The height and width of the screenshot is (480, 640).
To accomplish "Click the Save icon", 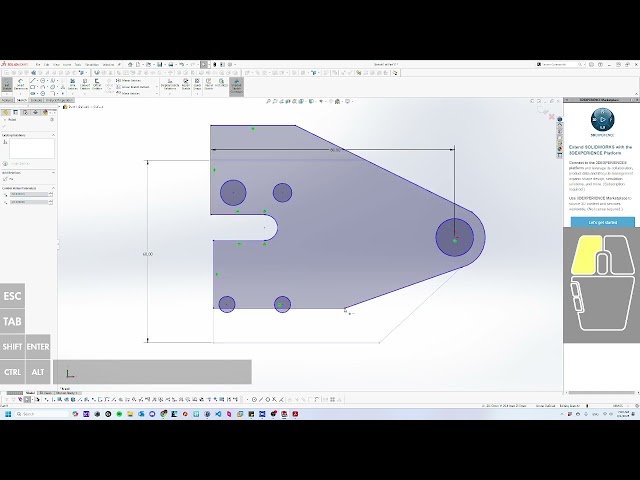I will click(x=160, y=64).
